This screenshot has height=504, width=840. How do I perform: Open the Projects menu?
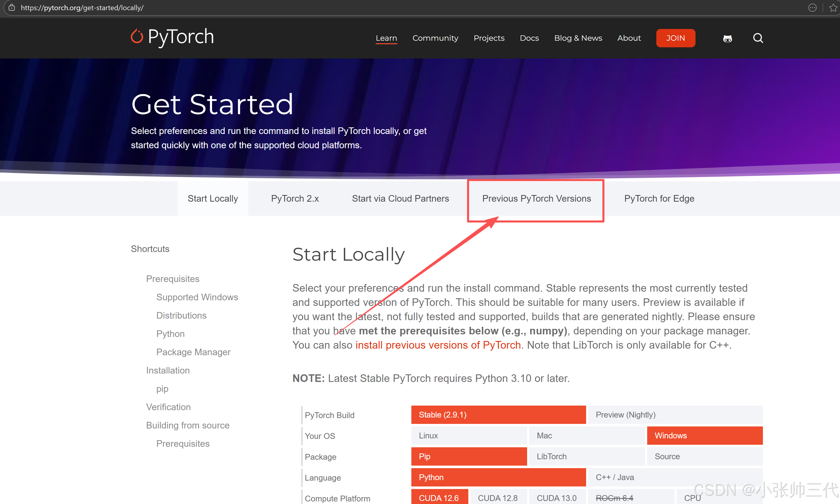(489, 38)
